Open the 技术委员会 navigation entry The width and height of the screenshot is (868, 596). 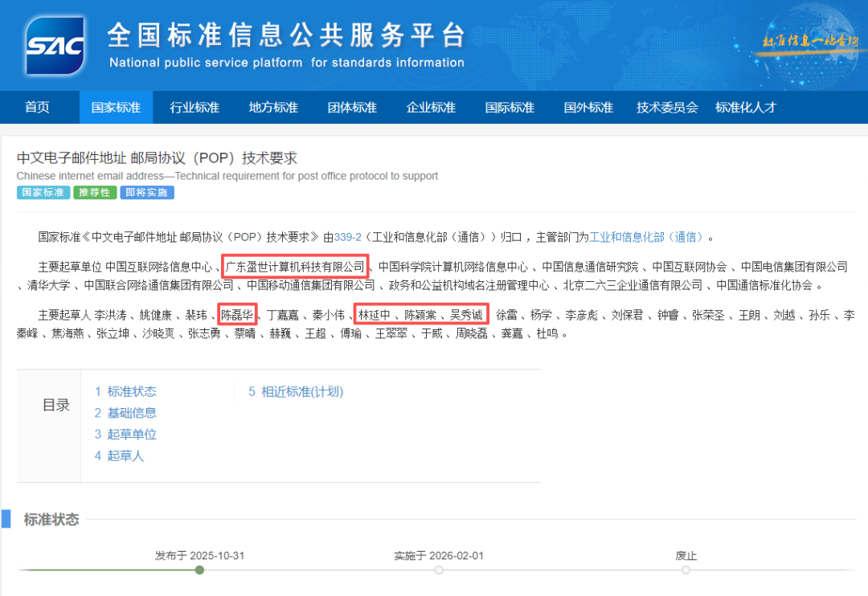click(x=666, y=107)
